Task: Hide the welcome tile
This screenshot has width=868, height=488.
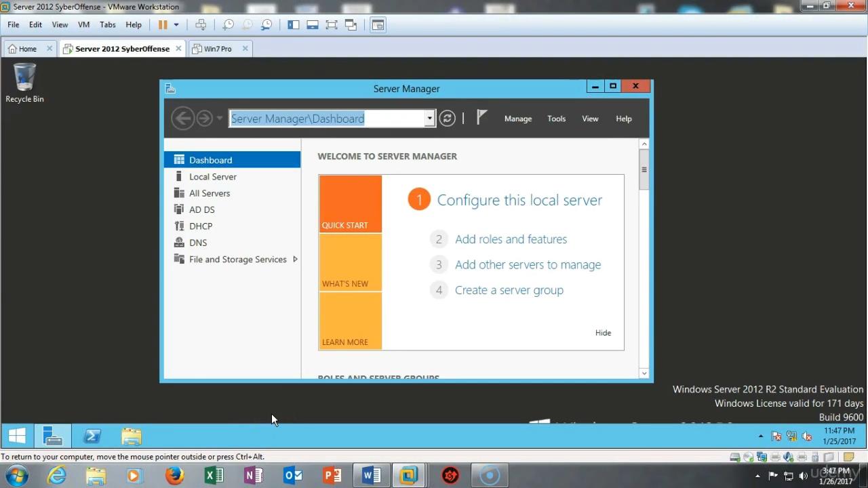Action: click(604, 333)
